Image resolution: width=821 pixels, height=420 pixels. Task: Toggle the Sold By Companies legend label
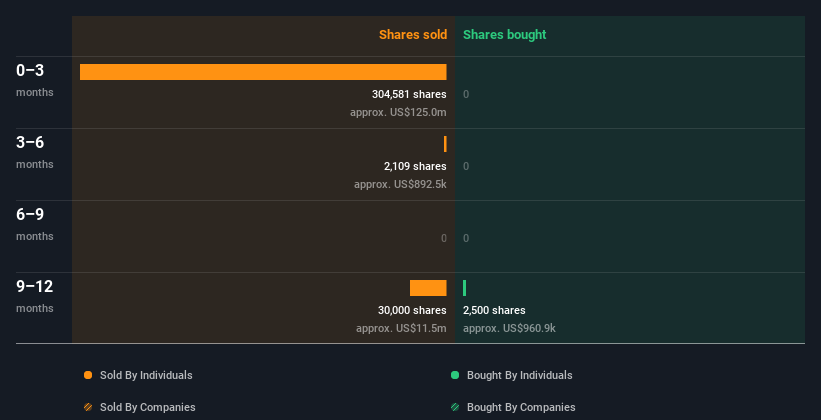click(x=148, y=407)
